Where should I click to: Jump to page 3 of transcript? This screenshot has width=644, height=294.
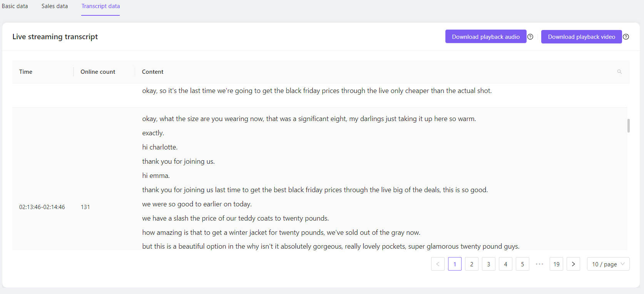[488, 264]
